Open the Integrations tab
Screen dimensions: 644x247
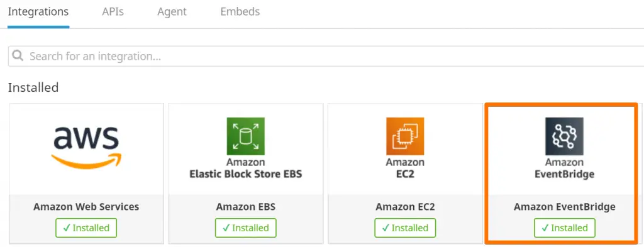[x=38, y=12]
